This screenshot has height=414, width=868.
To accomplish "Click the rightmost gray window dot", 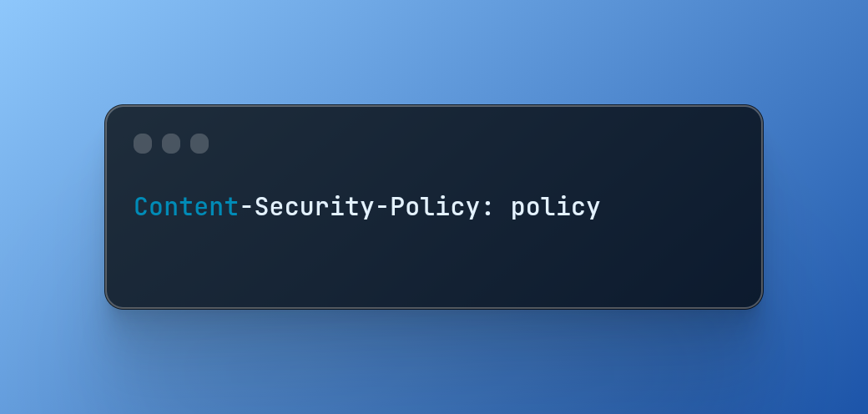I will click(199, 144).
